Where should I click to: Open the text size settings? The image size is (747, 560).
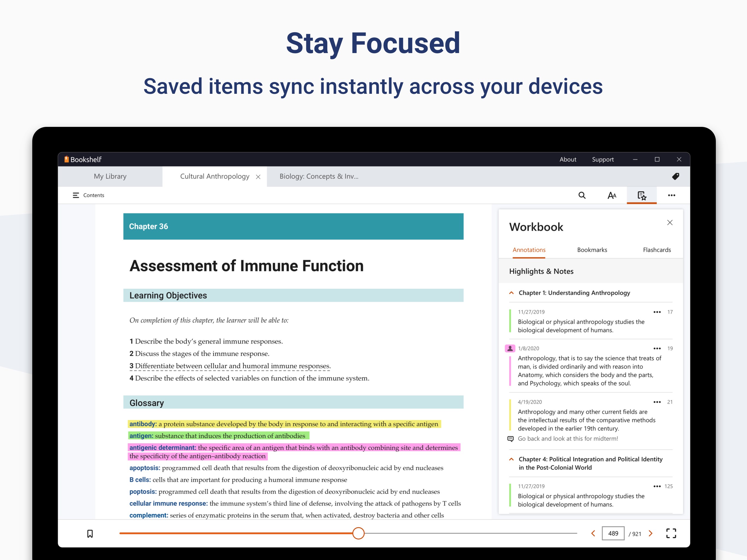coord(612,195)
